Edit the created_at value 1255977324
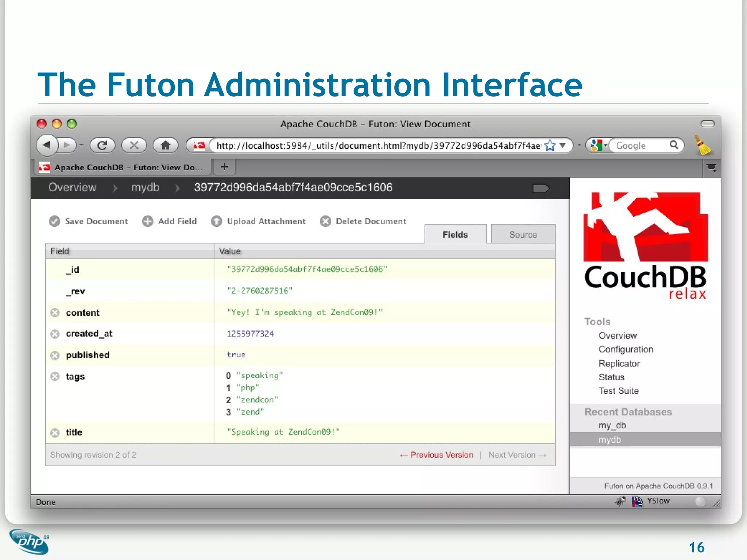747x560 pixels. pos(250,334)
